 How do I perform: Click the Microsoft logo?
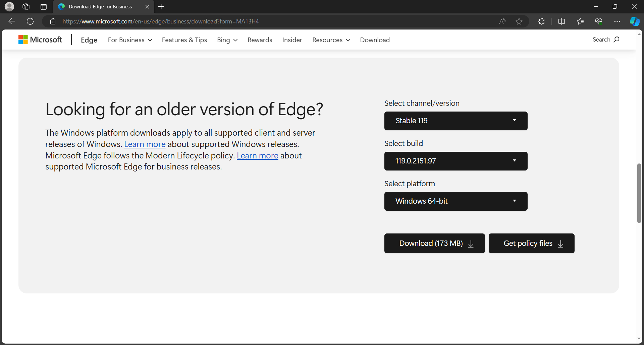coord(40,39)
